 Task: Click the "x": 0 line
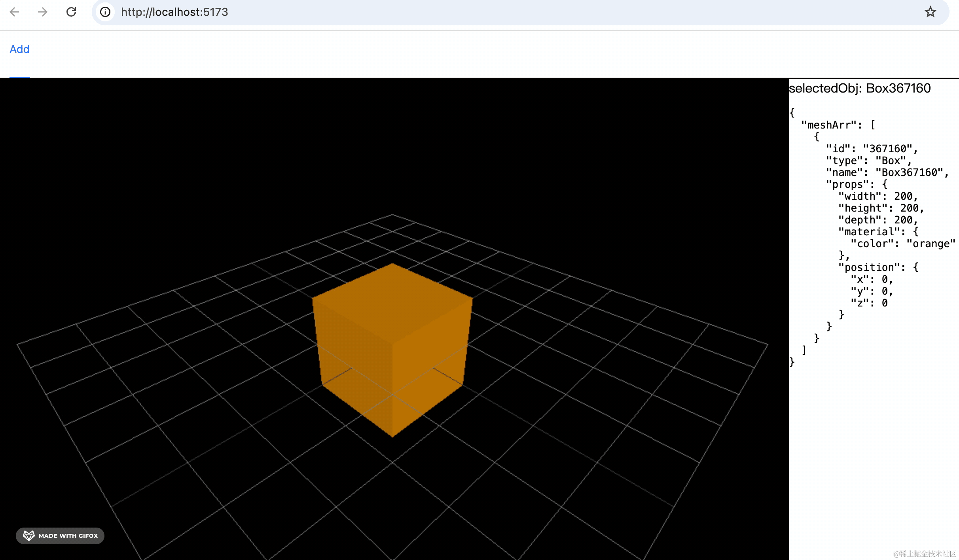(872, 279)
